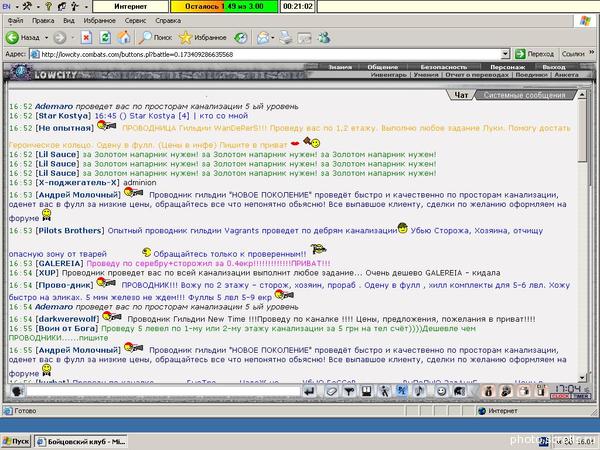
Task: Open the Вид menu
Action: coord(69,21)
